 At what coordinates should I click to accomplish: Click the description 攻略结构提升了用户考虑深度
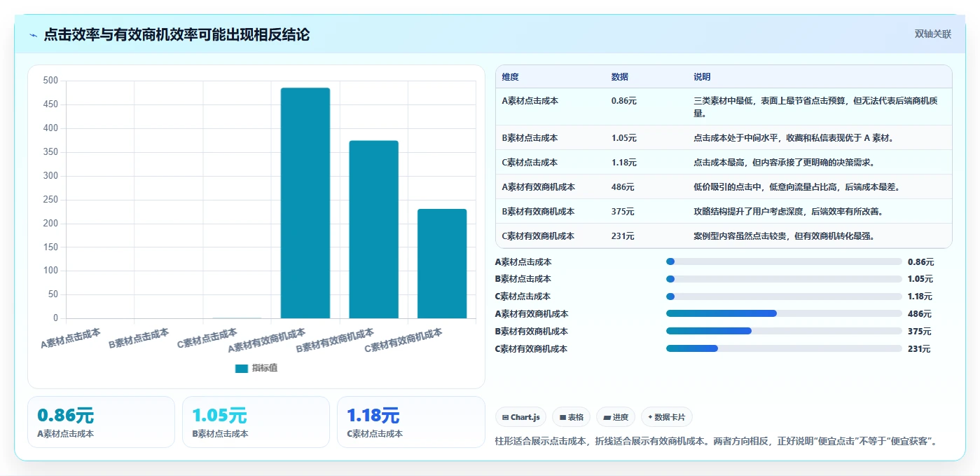point(788,212)
